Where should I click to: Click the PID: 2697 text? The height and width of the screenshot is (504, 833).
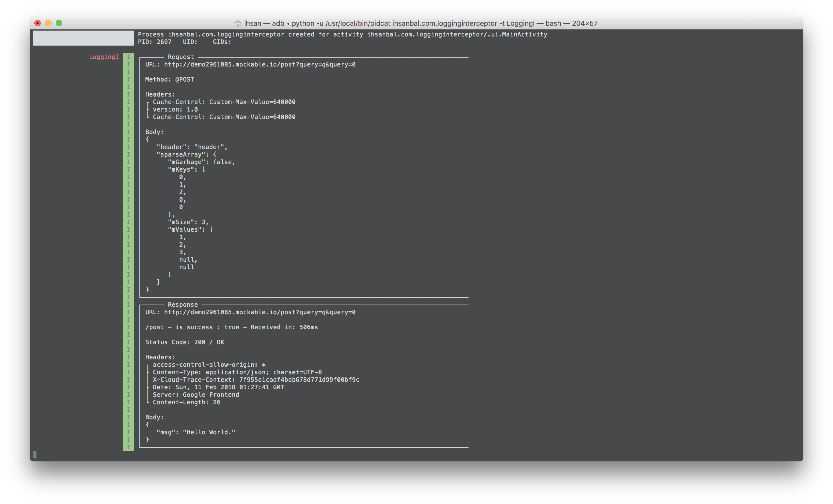coord(155,42)
